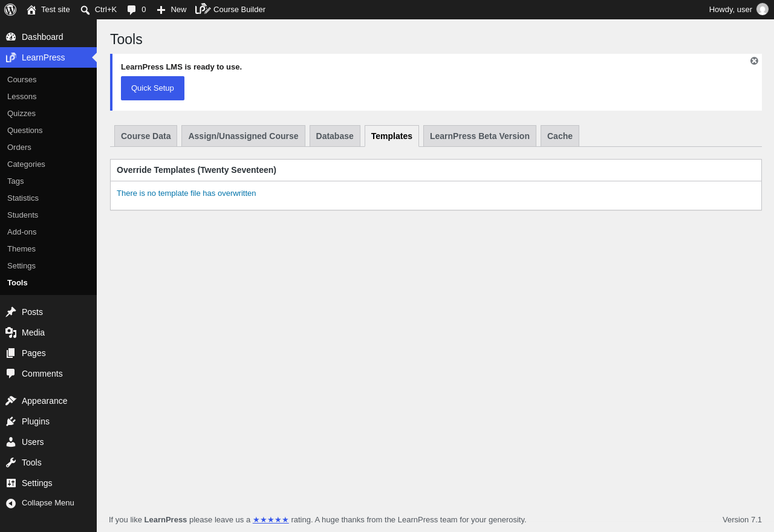Open Categories submenu item

coord(26,164)
